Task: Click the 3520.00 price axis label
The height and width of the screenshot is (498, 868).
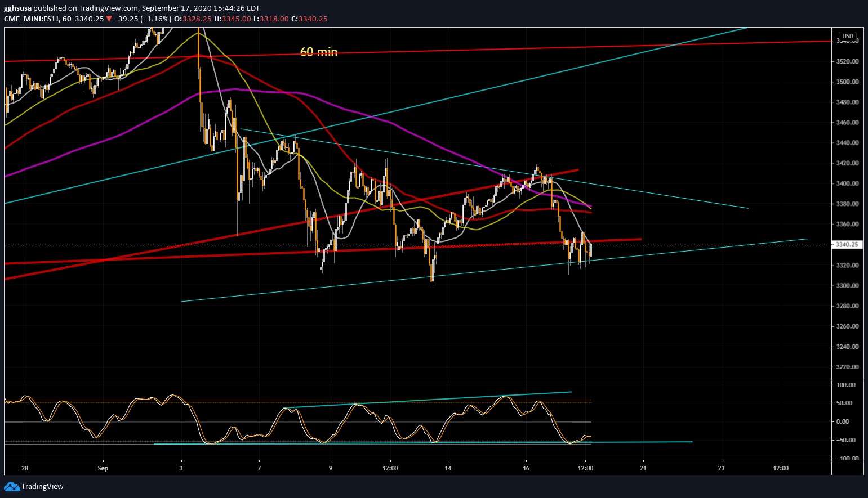Action: [x=847, y=61]
